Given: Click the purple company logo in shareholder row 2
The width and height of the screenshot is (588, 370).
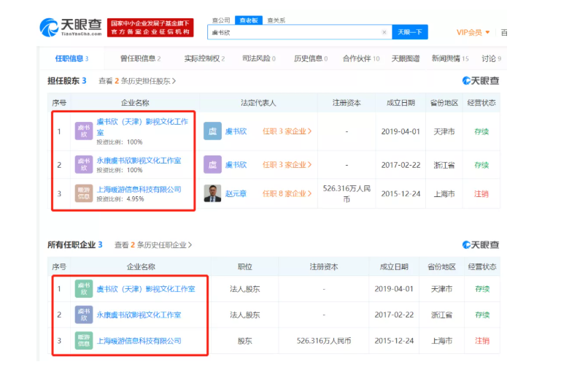Looking at the screenshot, I should tap(84, 164).
